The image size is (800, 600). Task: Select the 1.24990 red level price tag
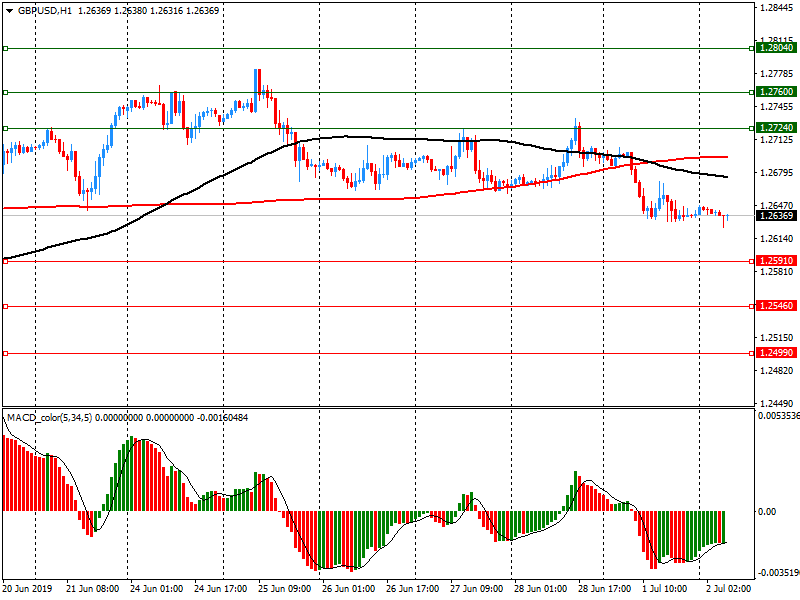tap(777, 353)
